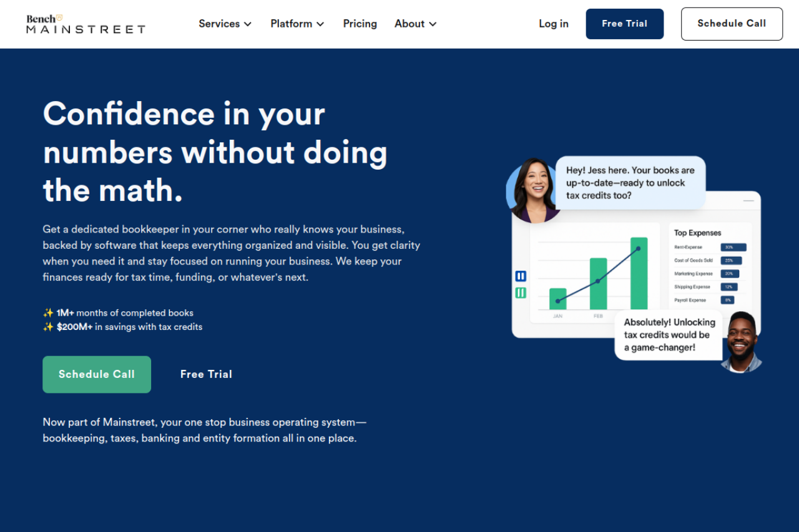799x532 pixels.
Task: Click the "Cost of Goods Sold" label
Action: click(x=693, y=261)
